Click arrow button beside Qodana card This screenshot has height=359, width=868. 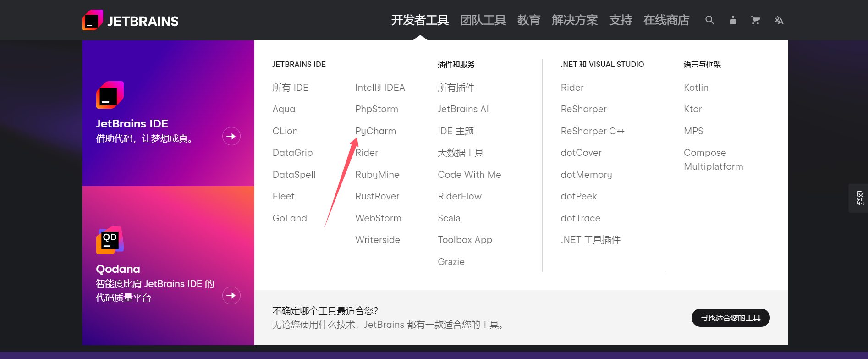231,295
